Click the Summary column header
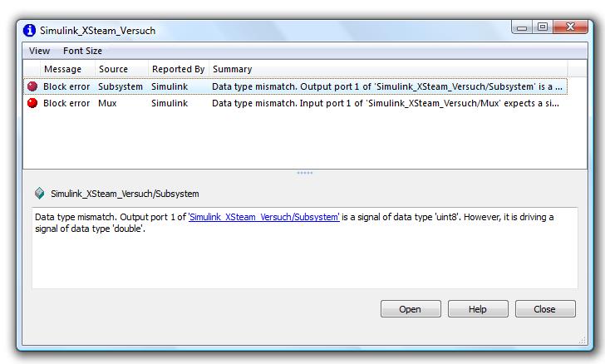This screenshot has width=605, height=364. [233, 69]
